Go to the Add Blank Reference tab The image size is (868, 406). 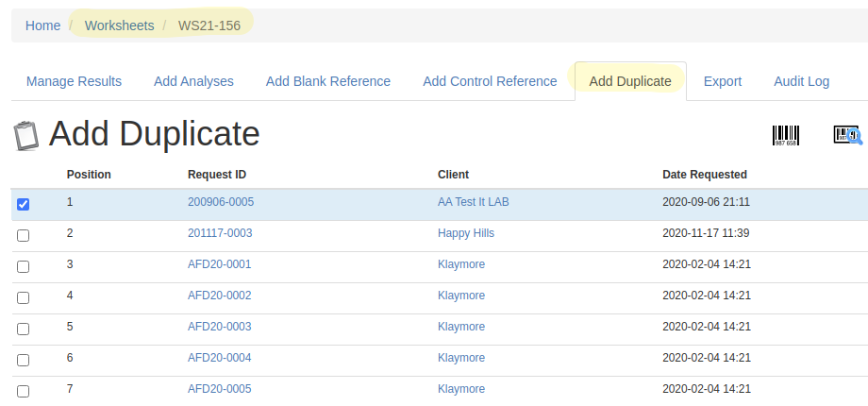pyautogui.click(x=328, y=81)
